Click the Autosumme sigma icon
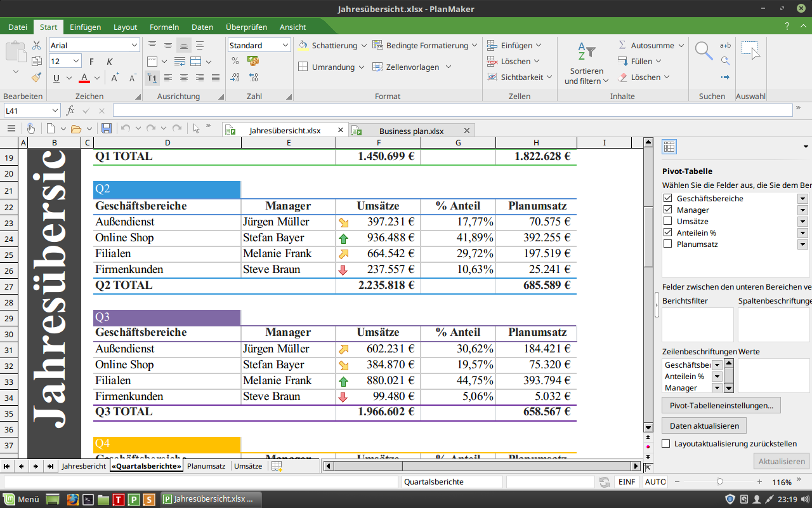 (x=622, y=46)
